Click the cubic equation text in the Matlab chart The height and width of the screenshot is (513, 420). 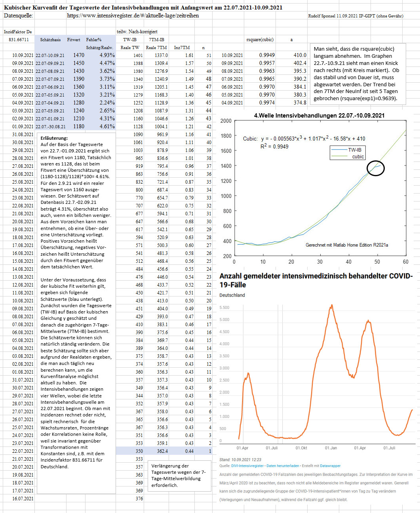pos(304,139)
